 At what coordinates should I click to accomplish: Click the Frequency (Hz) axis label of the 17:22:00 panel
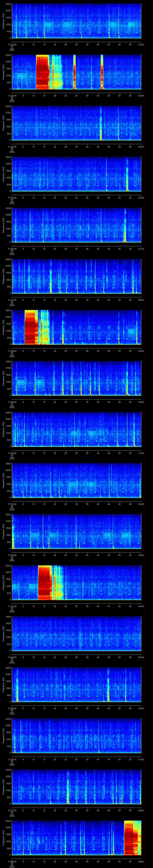[3, 21]
